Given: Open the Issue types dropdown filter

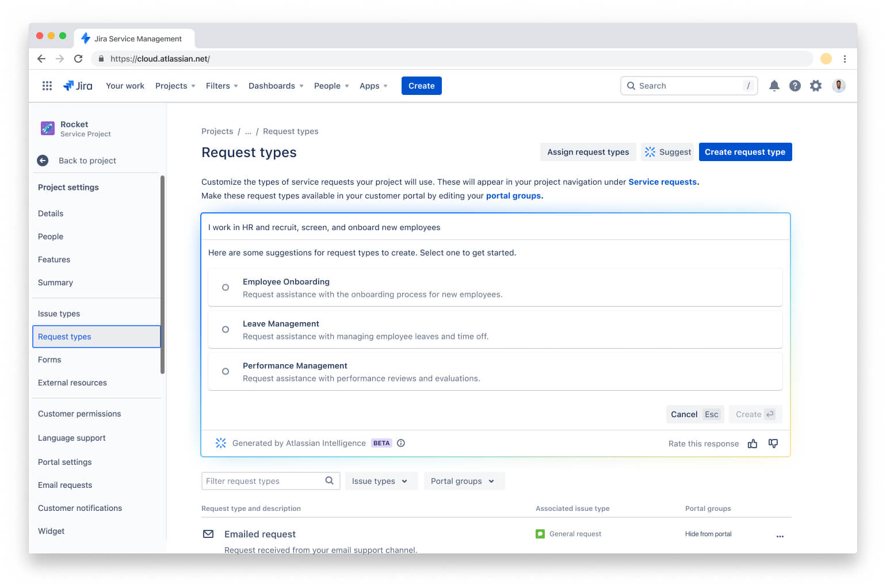Looking at the screenshot, I should 381,480.
